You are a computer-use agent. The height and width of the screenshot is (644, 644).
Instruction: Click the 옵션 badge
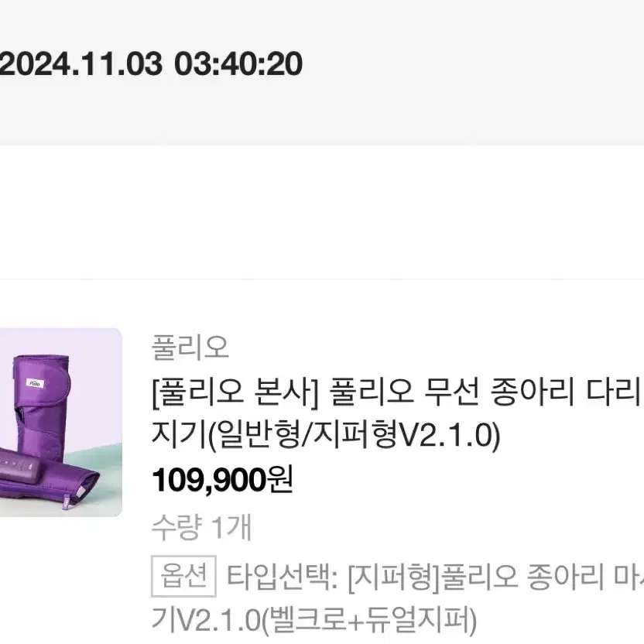183,576
